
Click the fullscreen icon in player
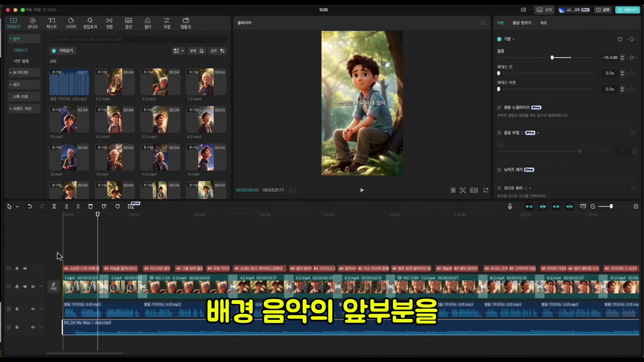click(x=485, y=190)
